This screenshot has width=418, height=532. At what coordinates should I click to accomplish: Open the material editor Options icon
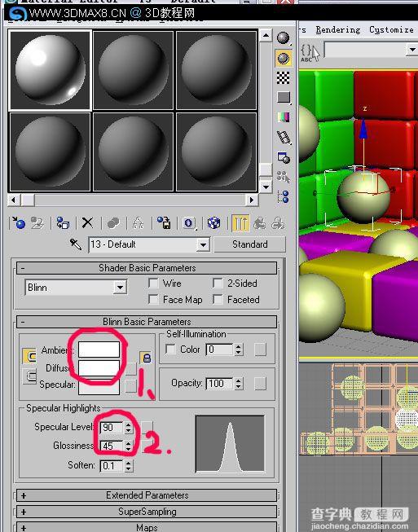(x=284, y=157)
